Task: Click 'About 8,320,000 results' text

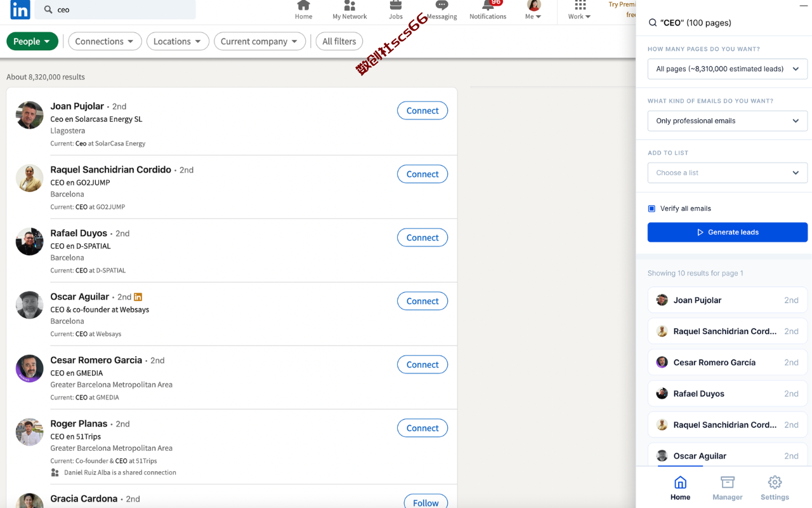Action: pyautogui.click(x=46, y=77)
